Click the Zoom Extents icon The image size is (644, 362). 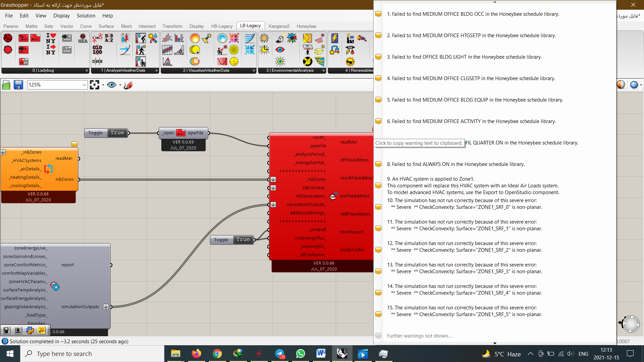[95, 85]
